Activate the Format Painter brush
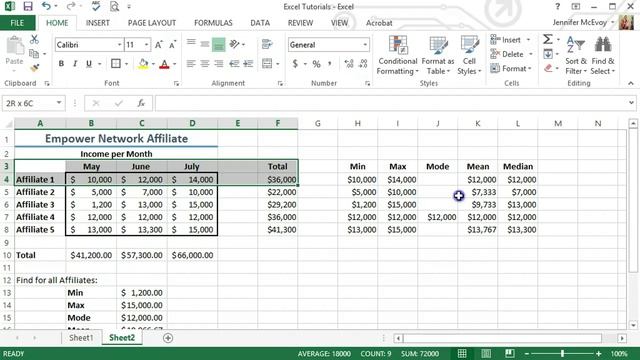The height and width of the screenshot is (360, 640). 34,67
